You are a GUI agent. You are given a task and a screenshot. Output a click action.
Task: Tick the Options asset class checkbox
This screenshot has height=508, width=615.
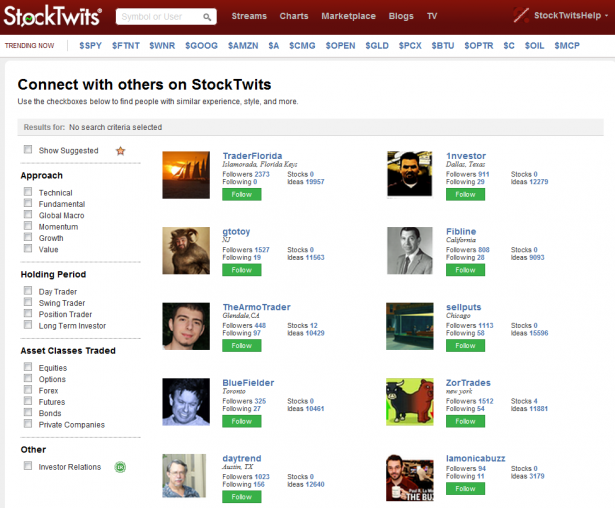coord(28,379)
